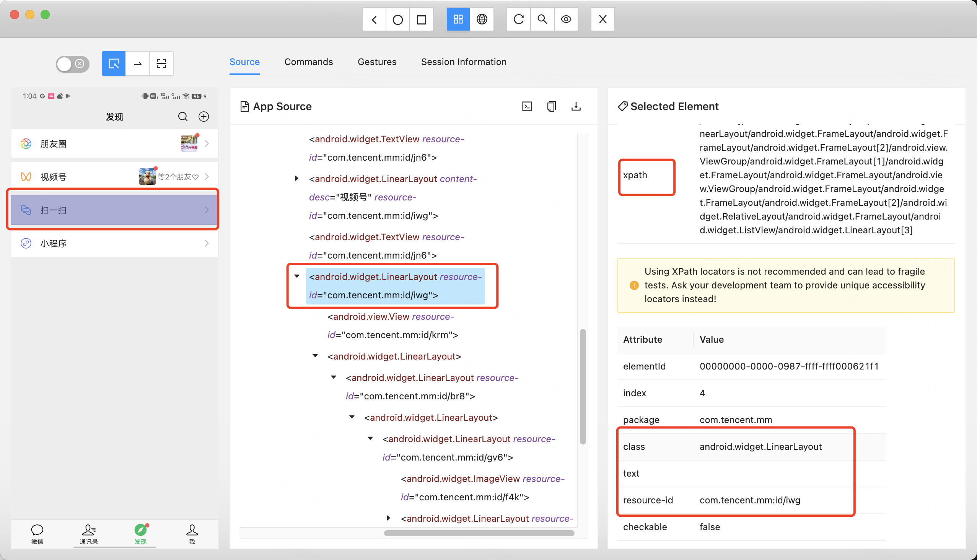Expand the 视频号 LinearLayout tree node
Image resolution: width=977 pixels, height=560 pixels.
tap(296, 179)
